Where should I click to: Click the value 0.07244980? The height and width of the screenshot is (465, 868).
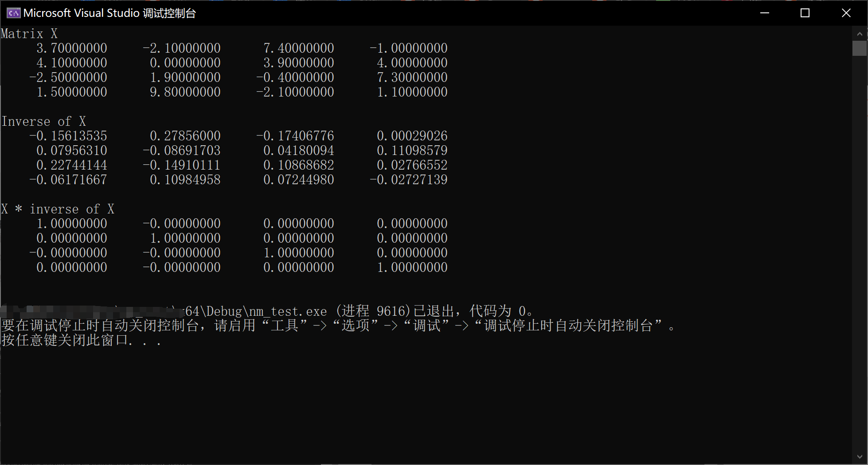point(299,180)
